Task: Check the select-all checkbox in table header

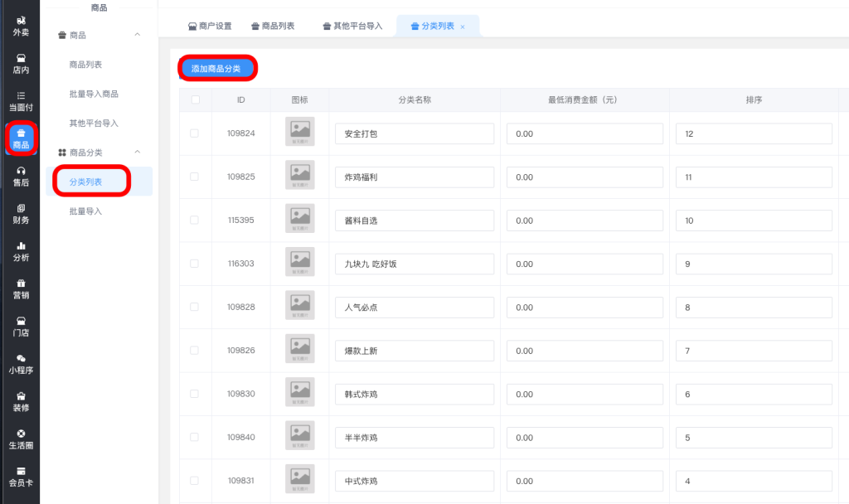Action: point(195,100)
